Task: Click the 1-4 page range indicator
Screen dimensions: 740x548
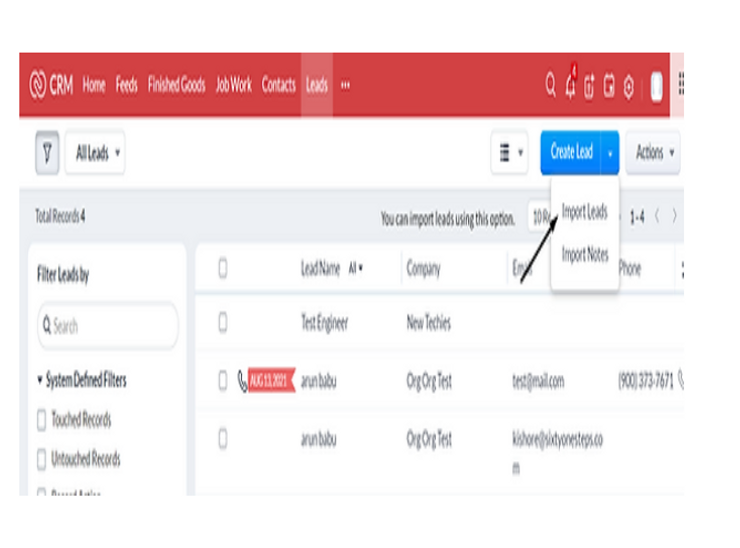Action: [637, 217]
